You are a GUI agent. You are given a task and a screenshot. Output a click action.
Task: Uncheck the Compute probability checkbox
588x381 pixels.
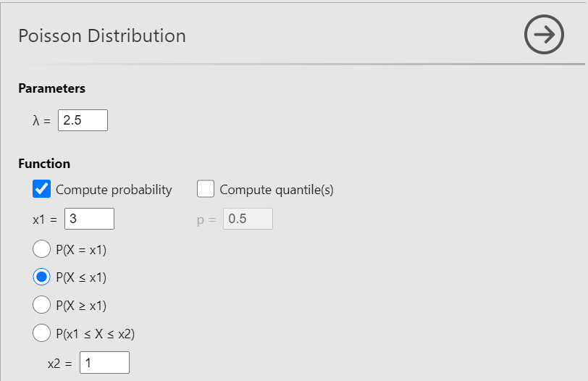click(42, 190)
